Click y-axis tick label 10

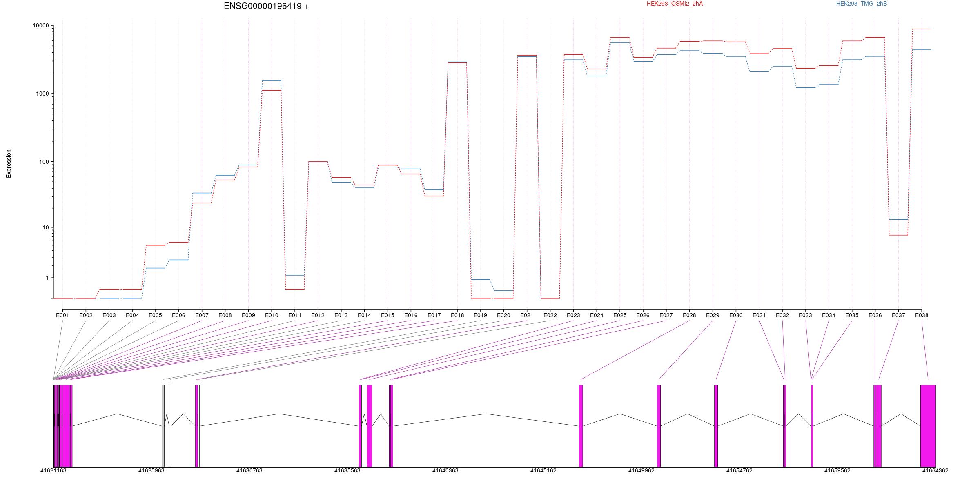pos(46,227)
